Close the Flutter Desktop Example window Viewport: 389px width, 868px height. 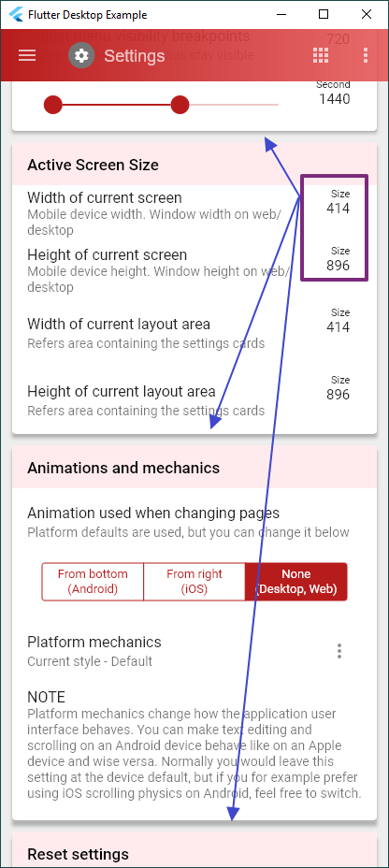pyautogui.click(x=367, y=14)
